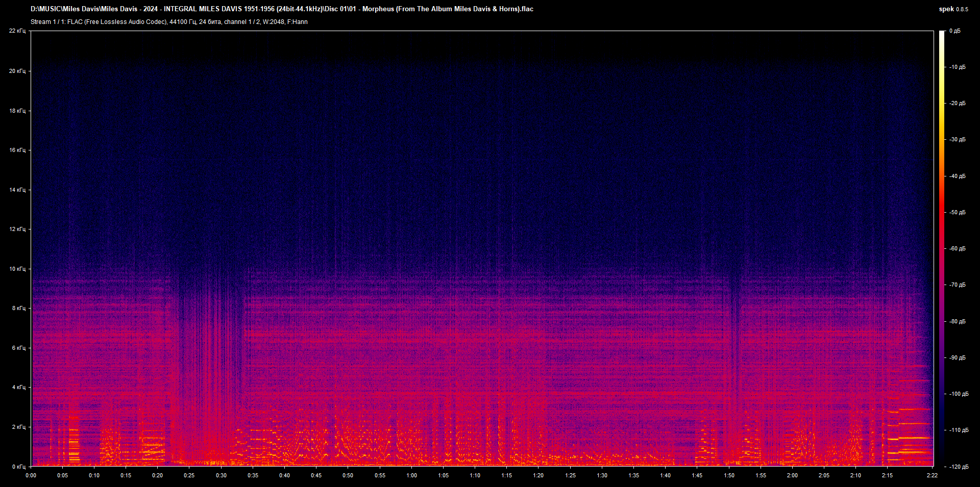Viewport: 980px width, 487px height.
Task: Click the 1:35 time axis label
Action: click(x=633, y=475)
